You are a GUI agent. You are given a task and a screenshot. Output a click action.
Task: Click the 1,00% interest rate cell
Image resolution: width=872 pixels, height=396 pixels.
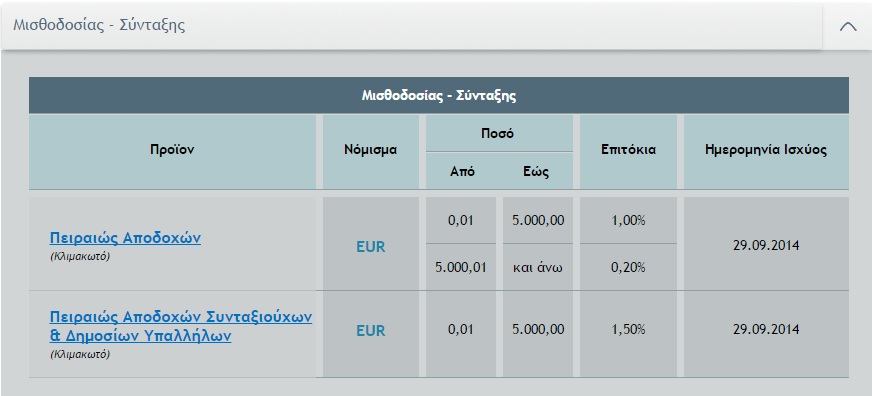pos(628,220)
